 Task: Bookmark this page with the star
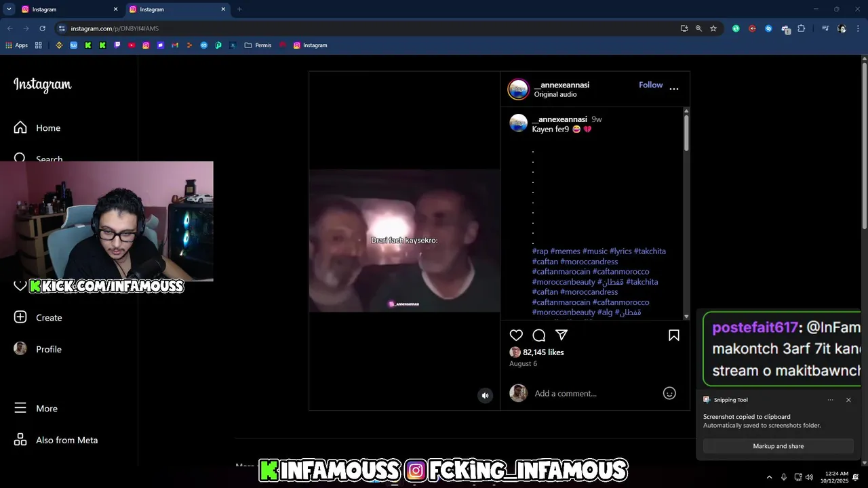(x=713, y=28)
